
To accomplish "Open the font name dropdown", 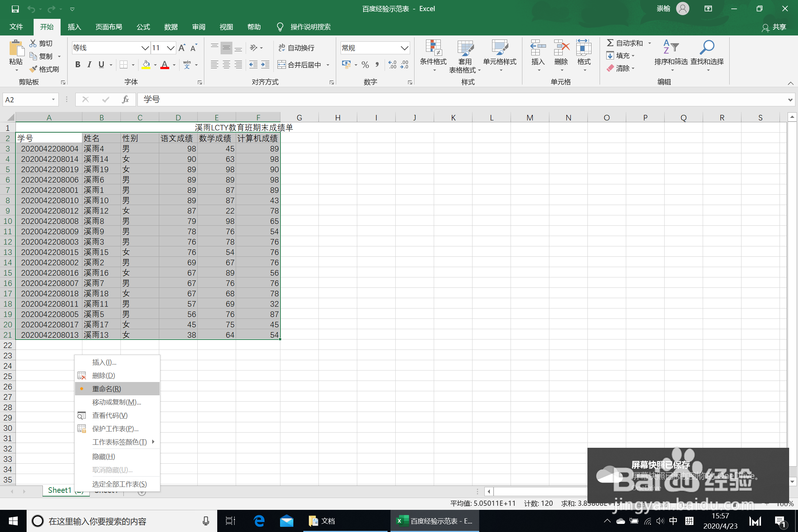I will (x=145, y=48).
